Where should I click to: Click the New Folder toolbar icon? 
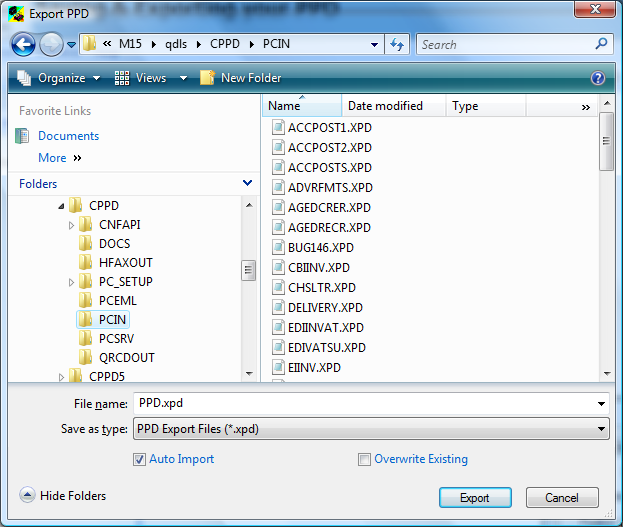208,78
